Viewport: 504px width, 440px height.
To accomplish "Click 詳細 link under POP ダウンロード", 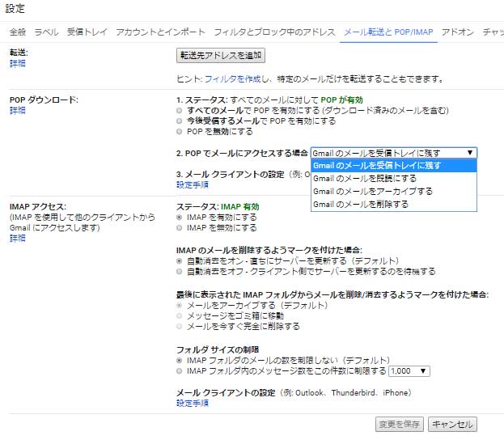I will coord(17,110).
